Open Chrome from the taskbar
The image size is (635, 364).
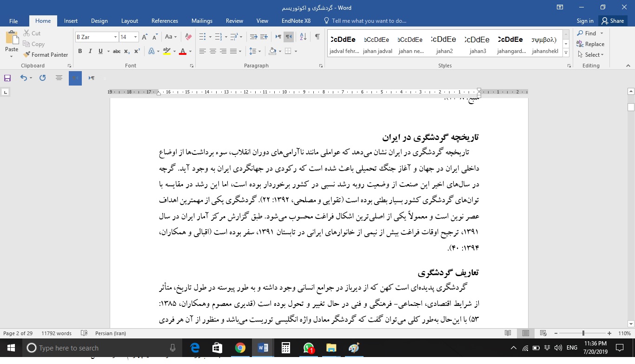240,348
